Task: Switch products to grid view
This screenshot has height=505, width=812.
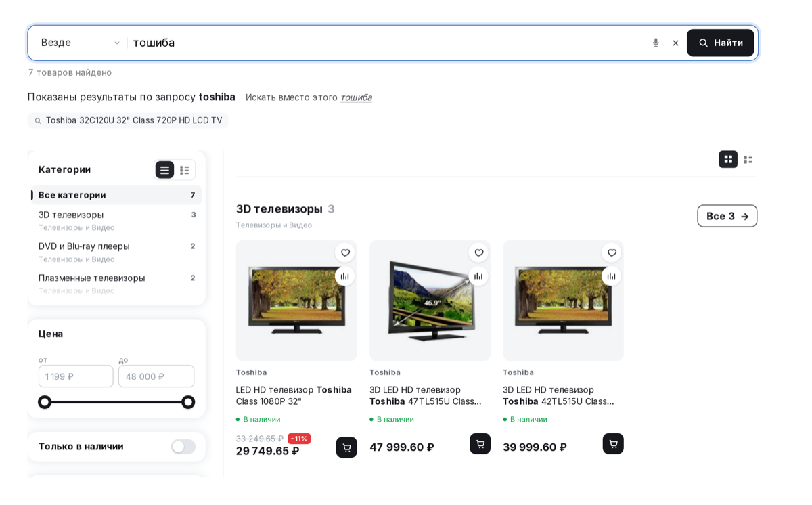Action: pyautogui.click(x=728, y=159)
